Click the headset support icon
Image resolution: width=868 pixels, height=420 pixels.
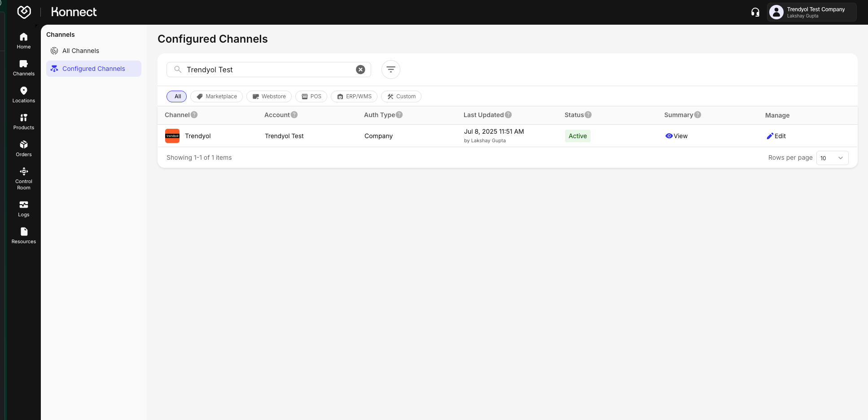tap(755, 12)
